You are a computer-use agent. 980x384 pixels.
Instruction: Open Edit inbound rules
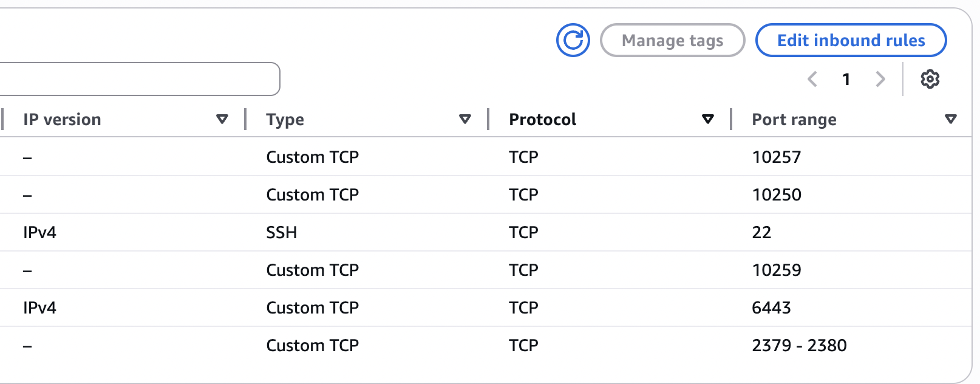[x=851, y=40]
